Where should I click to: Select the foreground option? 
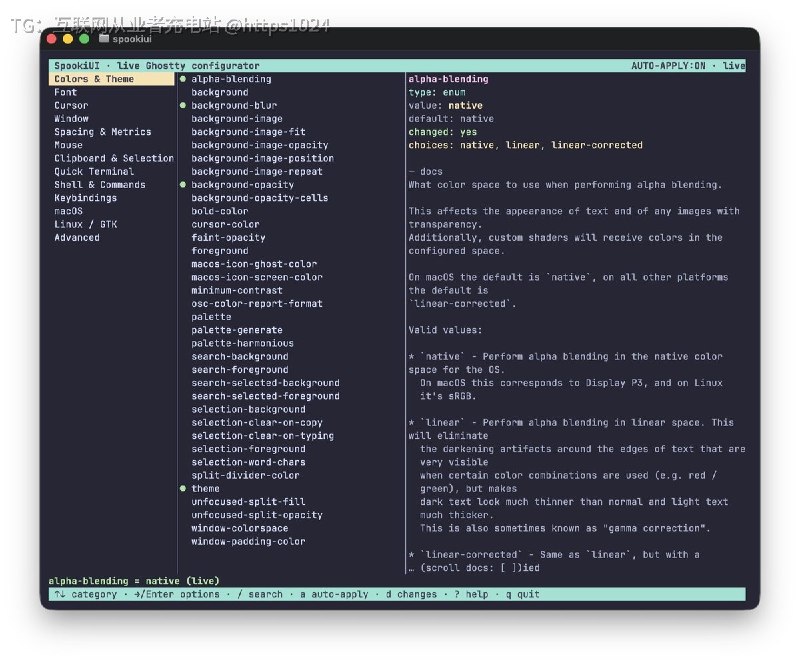(220, 251)
